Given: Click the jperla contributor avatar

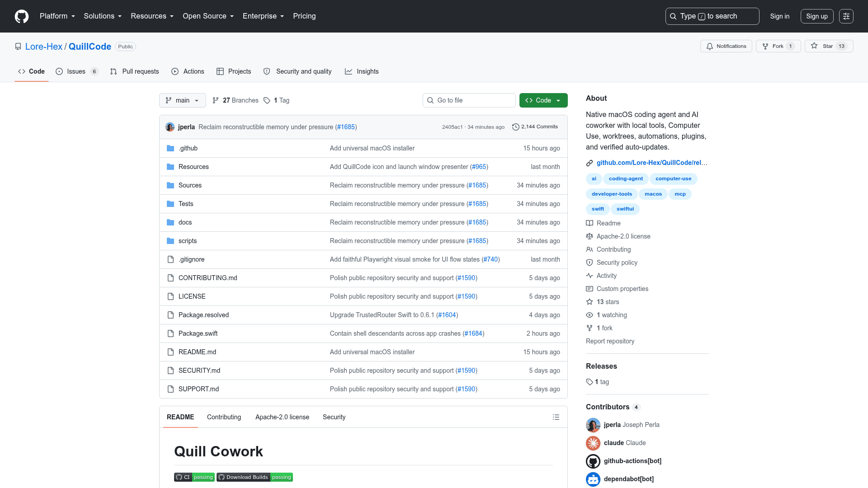Looking at the screenshot, I should tap(593, 425).
